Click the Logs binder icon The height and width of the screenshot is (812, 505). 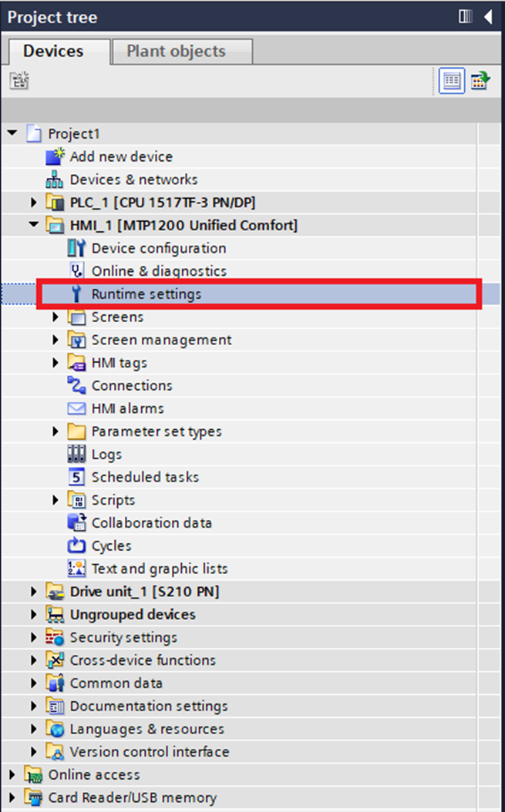(x=76, y=455)
